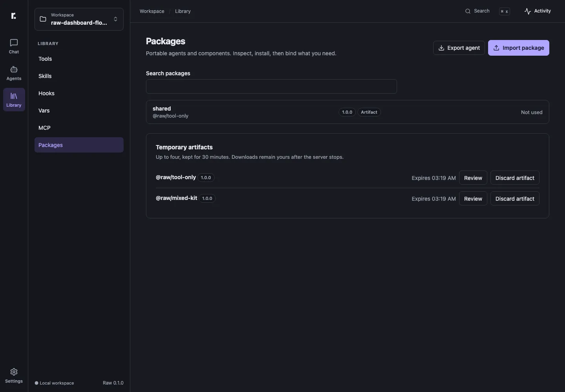Select MCP in the library list
Image resolution: width=565 pixels, height=392 pixels.
(79, 128)
